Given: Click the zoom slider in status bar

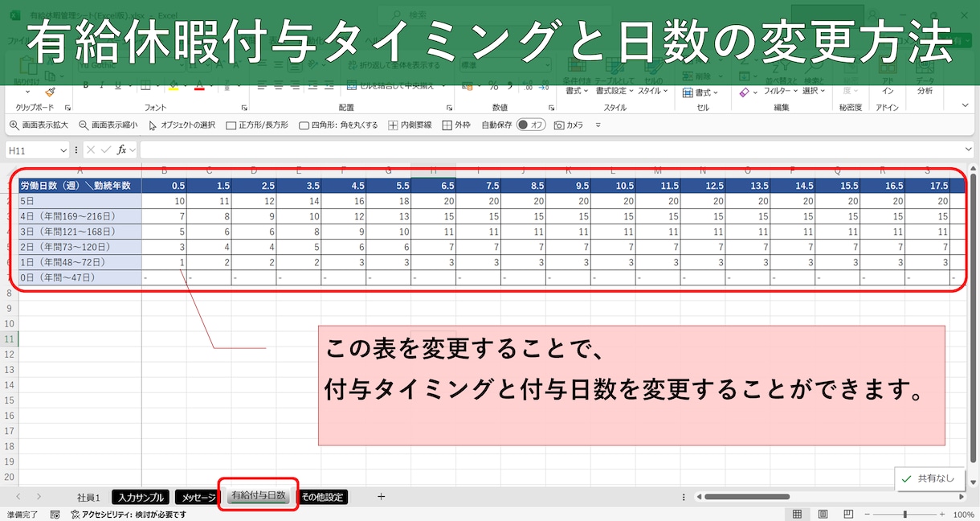Looking at the screenshot, I should coord(904,514).
